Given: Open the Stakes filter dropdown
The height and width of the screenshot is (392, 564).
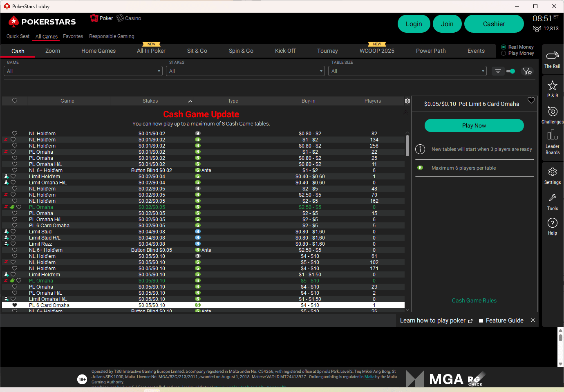Looking at the screenshot, I should pyautogui.click(x=246, y=71).
